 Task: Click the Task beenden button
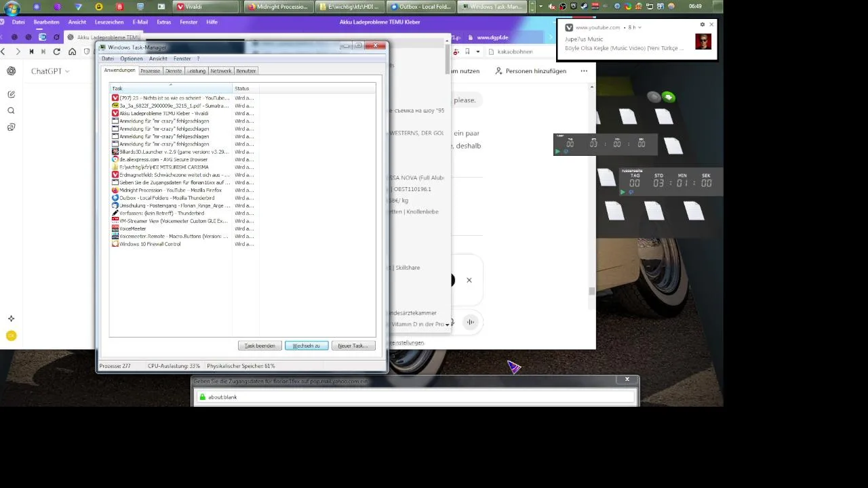[260, 346]
